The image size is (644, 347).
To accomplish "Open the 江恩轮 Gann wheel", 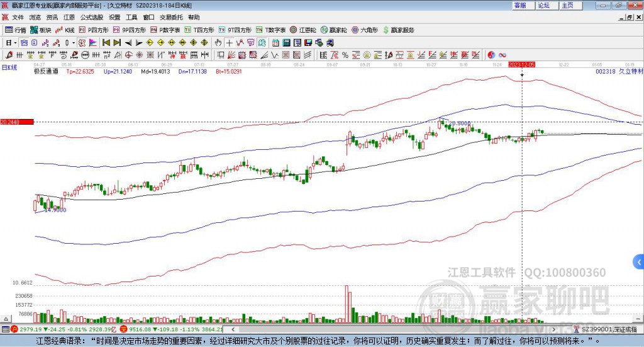I will pos(303,30).
